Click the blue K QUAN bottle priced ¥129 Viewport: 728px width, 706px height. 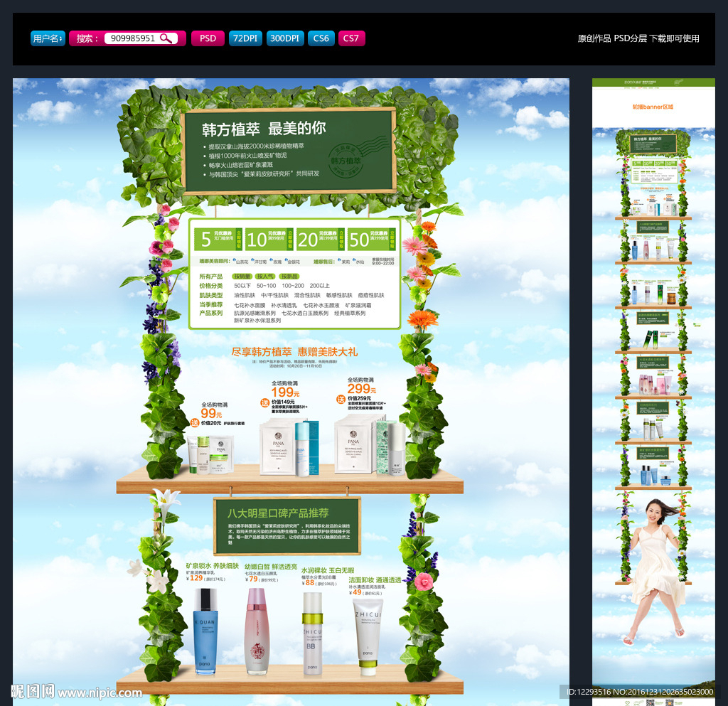pos(205,631)
